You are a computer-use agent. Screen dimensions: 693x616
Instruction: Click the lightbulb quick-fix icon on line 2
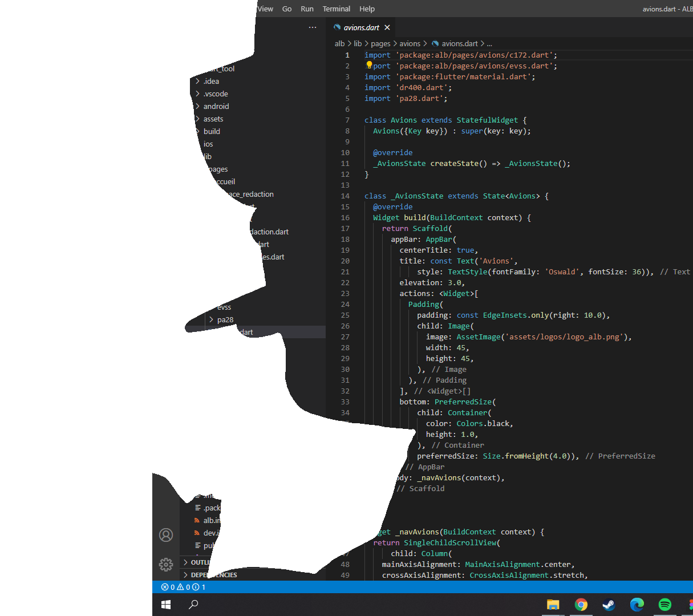(369, 66)
